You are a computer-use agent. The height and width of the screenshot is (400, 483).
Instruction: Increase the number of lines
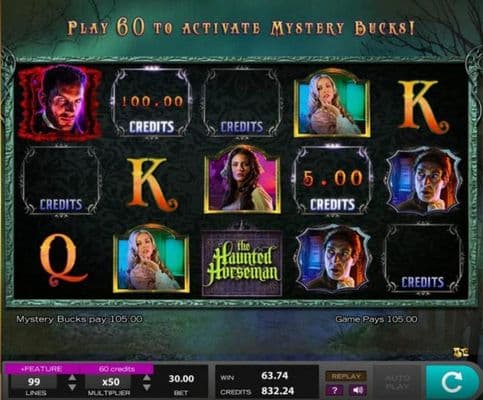pos(72,377)
